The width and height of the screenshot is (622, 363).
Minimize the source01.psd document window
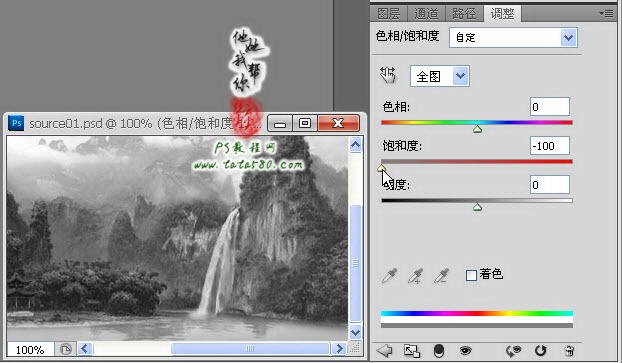tap(280, 123)
